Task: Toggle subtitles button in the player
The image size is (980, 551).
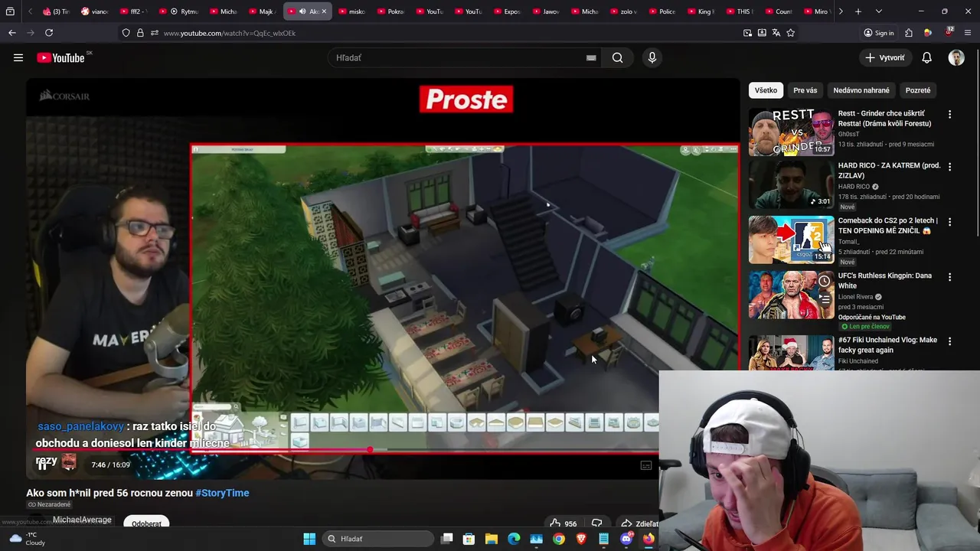Action: click(646, 465)
